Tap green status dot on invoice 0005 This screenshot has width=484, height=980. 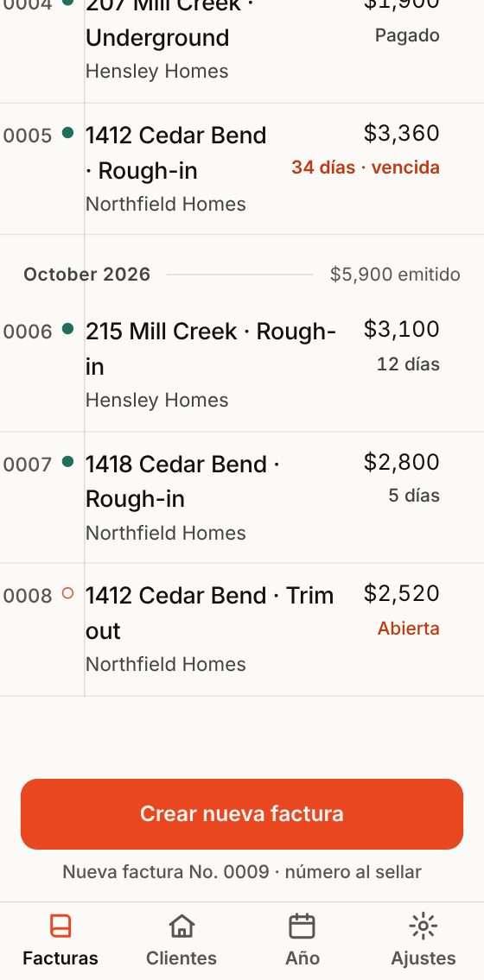(68, 132)
